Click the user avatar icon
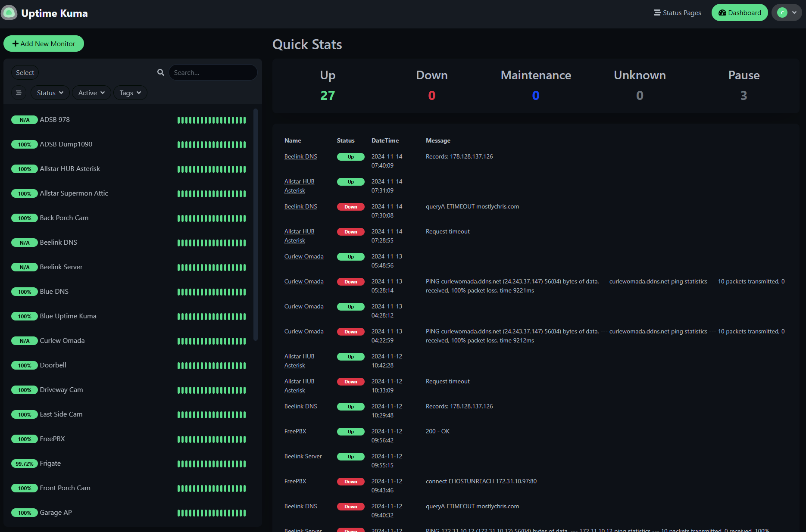Screen dimensions: 806x532 tap(782, 13)
